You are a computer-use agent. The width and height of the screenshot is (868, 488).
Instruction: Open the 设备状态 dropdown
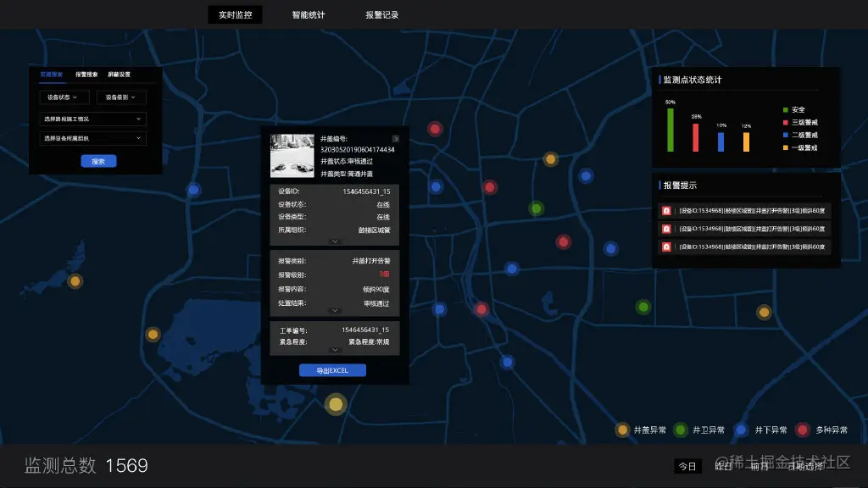64,97
